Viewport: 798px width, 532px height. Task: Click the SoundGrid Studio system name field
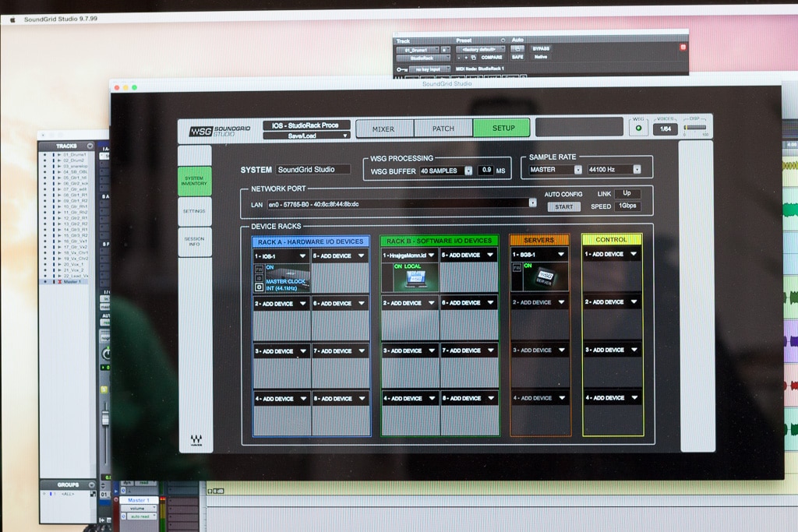(x=312, y=170)
